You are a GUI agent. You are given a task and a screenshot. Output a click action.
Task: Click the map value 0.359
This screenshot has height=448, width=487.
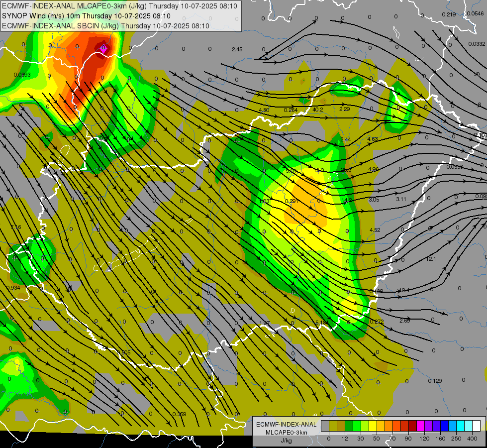179,414
